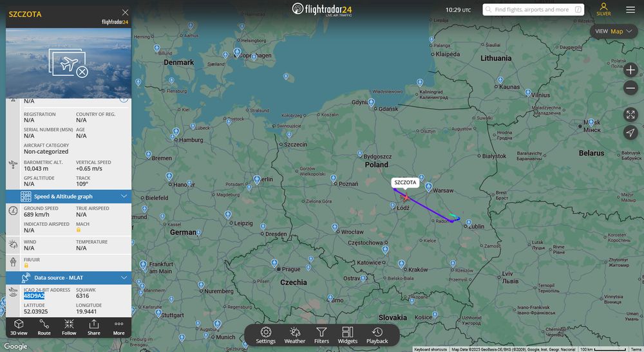Toggle fullscreen map mode
The width and height of the screenshot is (644, 352).
630,115
